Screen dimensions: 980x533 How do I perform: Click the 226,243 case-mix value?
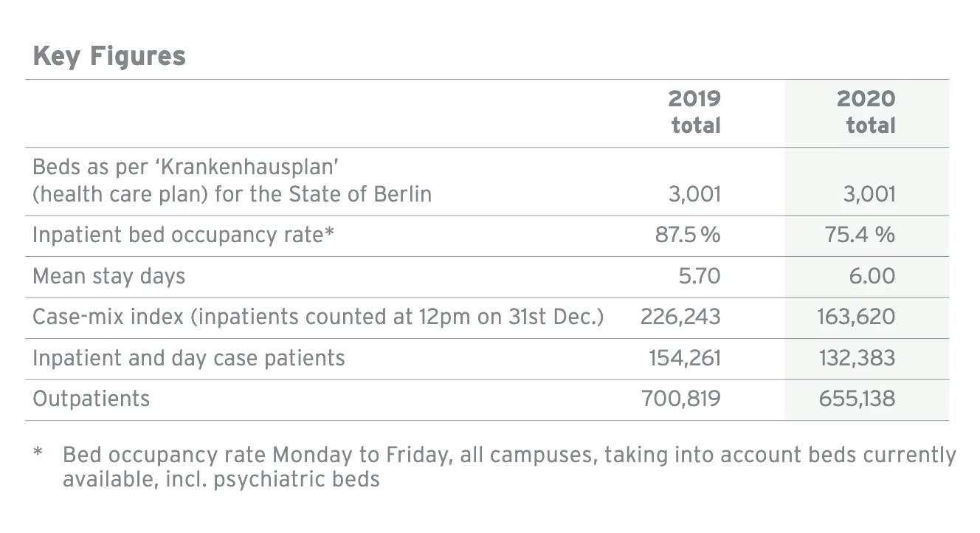680,317
